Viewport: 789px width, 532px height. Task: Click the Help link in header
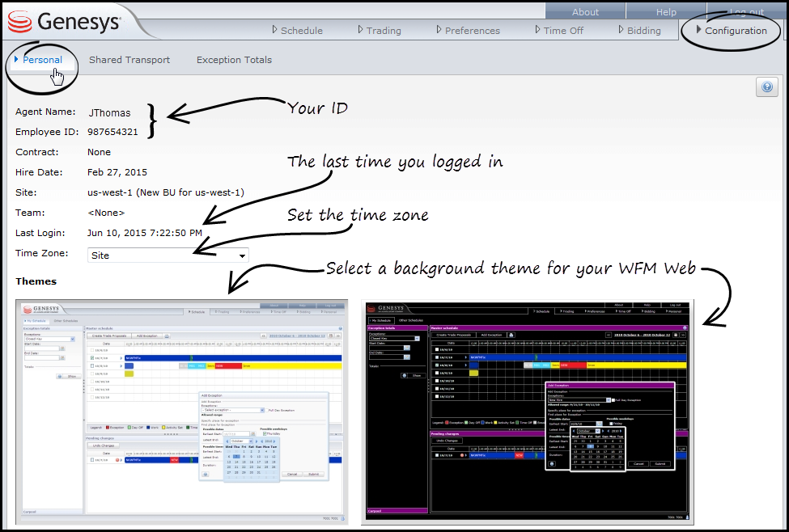pyautogui.click(x=666, y=12)
